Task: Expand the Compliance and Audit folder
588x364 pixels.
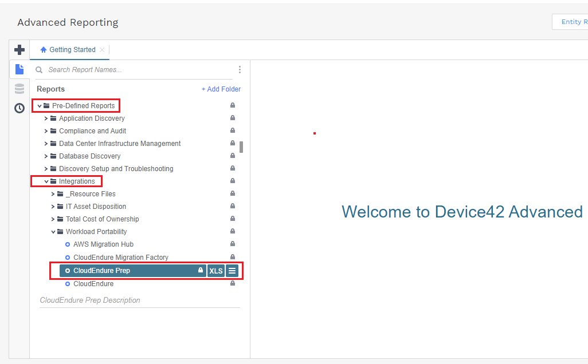Action: tap(46, 131)
